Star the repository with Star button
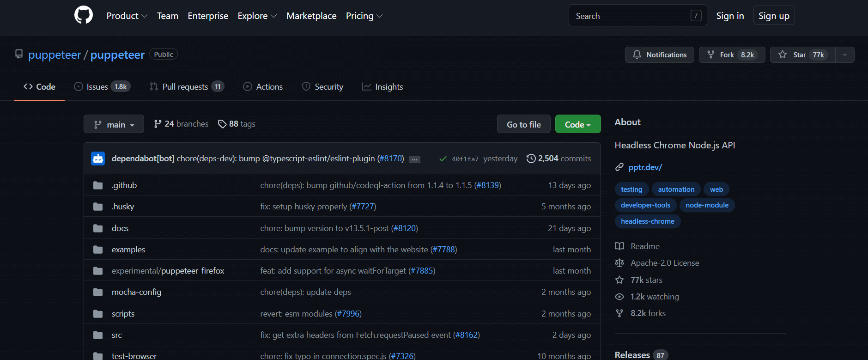The width and height of the screenshot is (868, 360). pyautogui.click(x=803, y=55)
